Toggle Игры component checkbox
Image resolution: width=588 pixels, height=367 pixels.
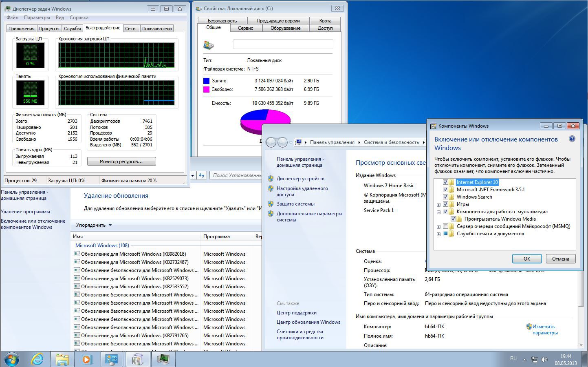[x=445, y=204]
